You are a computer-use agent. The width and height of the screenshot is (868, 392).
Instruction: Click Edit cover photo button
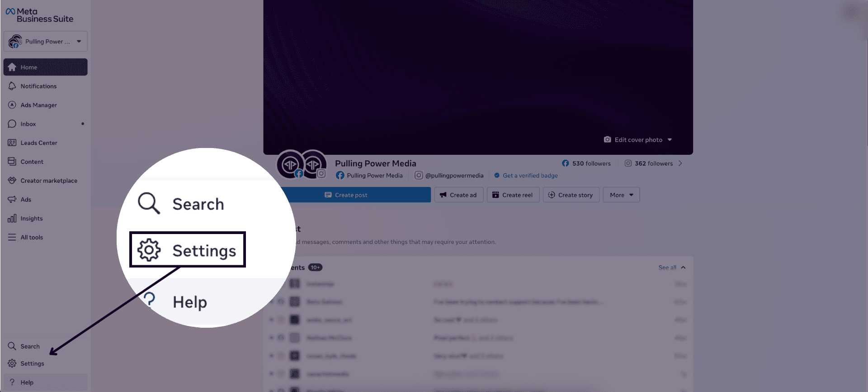tap(638, 140)
